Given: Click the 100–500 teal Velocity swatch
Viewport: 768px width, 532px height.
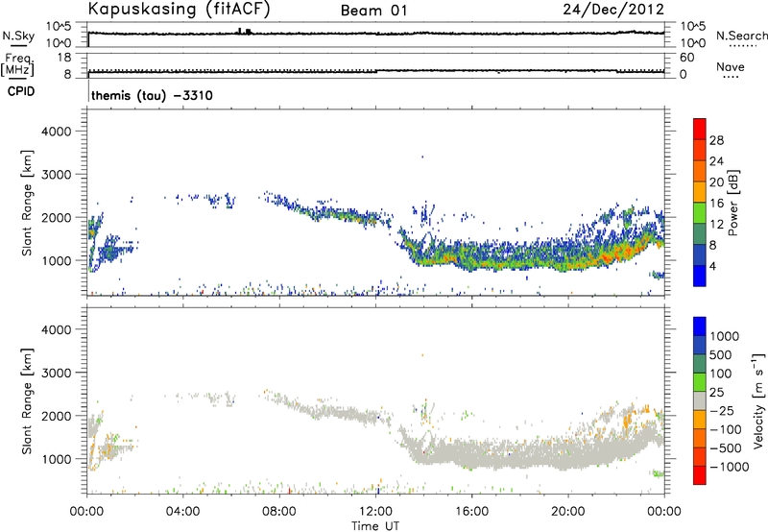Looking at the screenshot, I should tap(700, 364).
